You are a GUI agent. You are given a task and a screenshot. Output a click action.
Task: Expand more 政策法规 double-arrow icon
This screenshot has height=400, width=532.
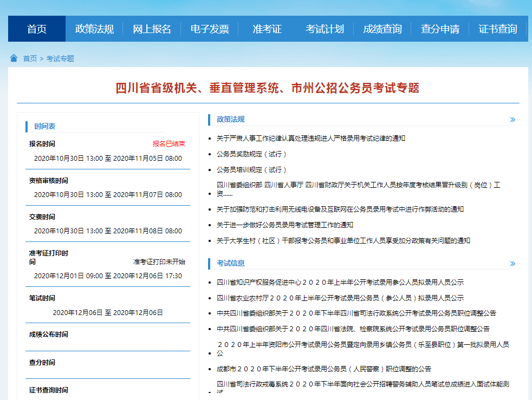click(x=512, y=120)
